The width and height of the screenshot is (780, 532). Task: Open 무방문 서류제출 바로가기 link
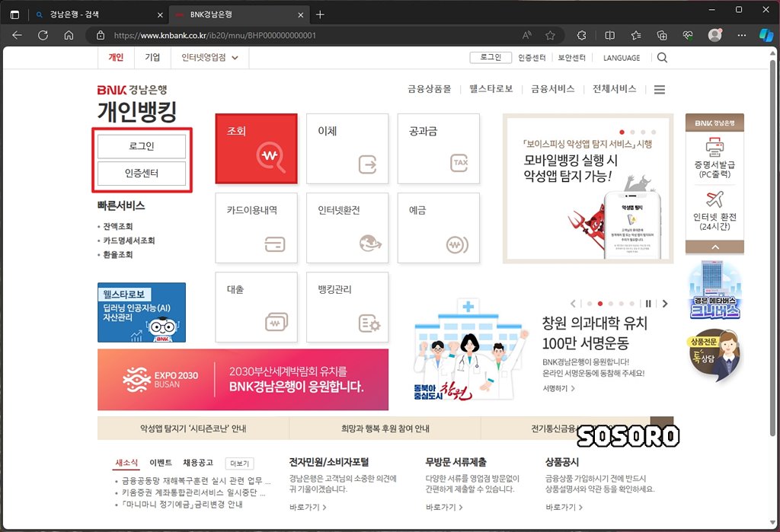point(444,507)
